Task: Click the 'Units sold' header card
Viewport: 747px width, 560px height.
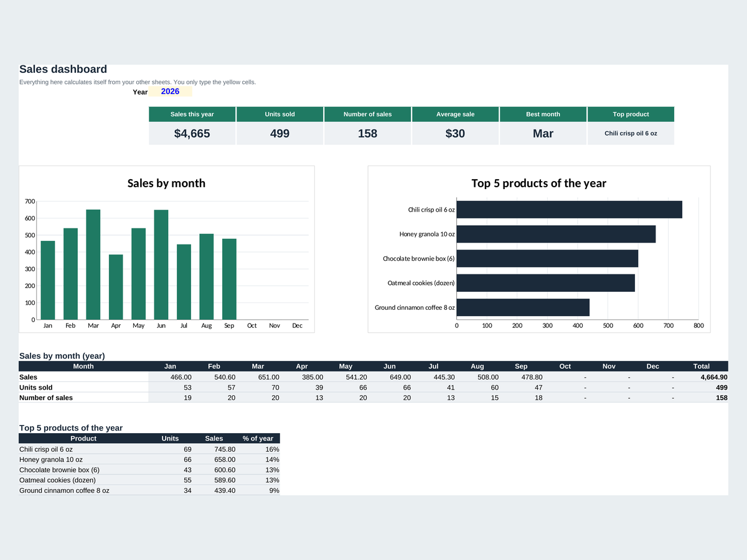Action: click(280, 114)
